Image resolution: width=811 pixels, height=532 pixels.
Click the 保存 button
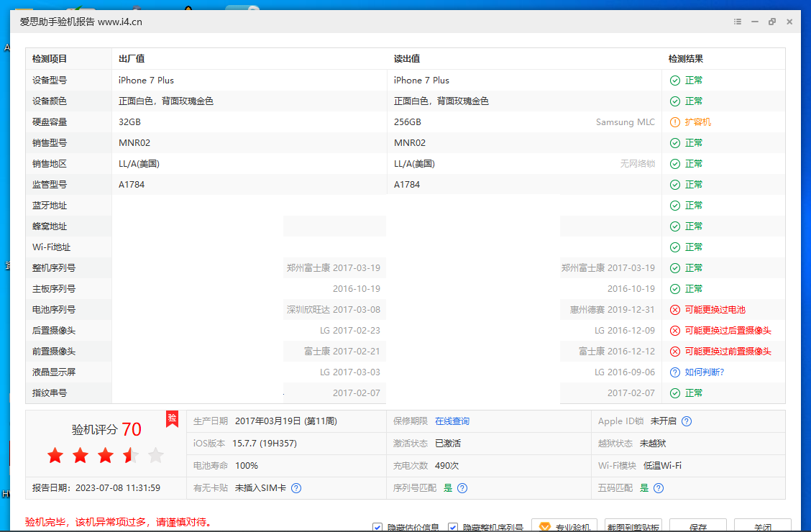(697, 527)
